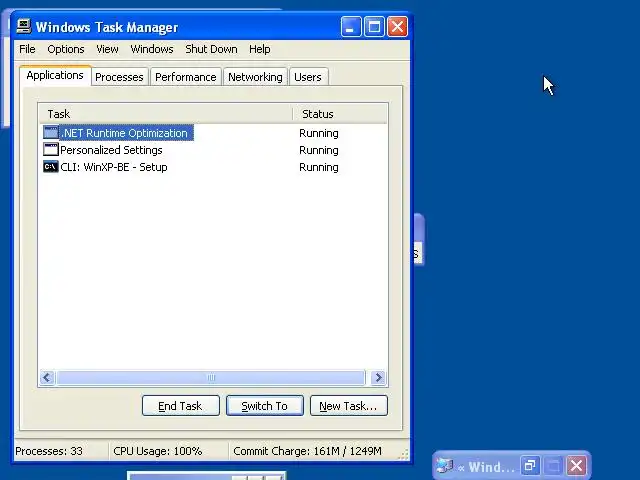This screenshot has width=640, height=480.
Task: Select the .NET Runtime Optimization window icon
Action: pyautogui.click(x=51, y=133)
